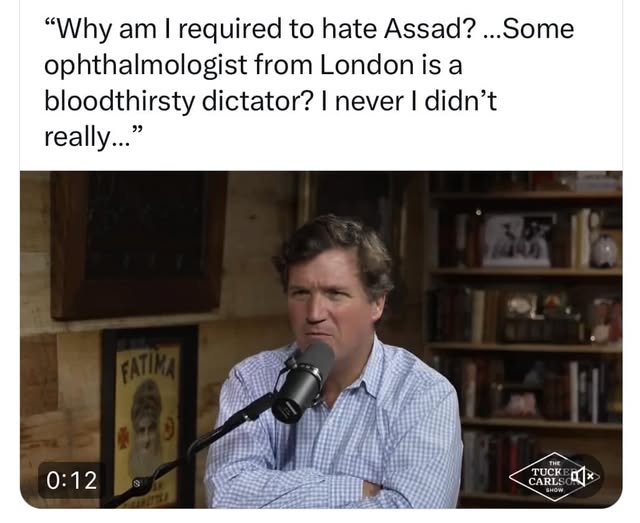The height and width of the screenshot is (523, 640).
Task: Click the dark wooden frame on the wall
Action: point(138,244)
